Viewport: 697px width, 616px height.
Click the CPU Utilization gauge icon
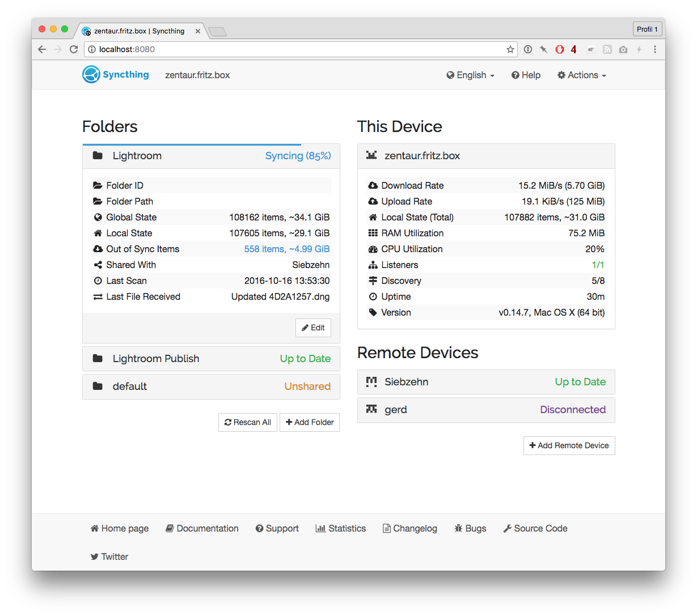[x=373, y=249]
